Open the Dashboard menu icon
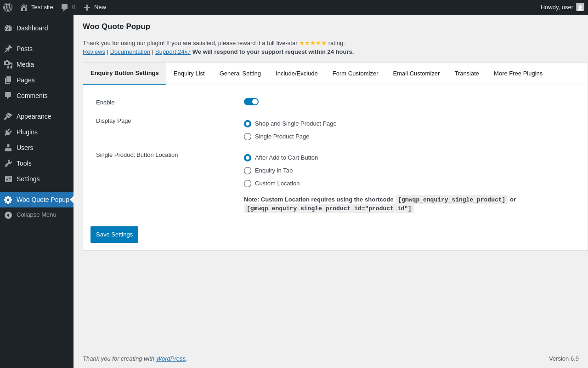 click(x=8, y=28)
